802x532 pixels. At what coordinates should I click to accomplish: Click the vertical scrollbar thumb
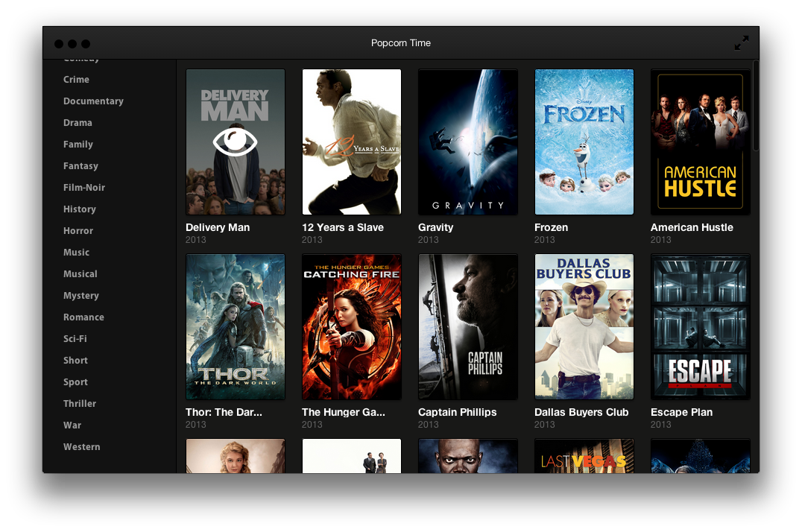click(756, 105)
